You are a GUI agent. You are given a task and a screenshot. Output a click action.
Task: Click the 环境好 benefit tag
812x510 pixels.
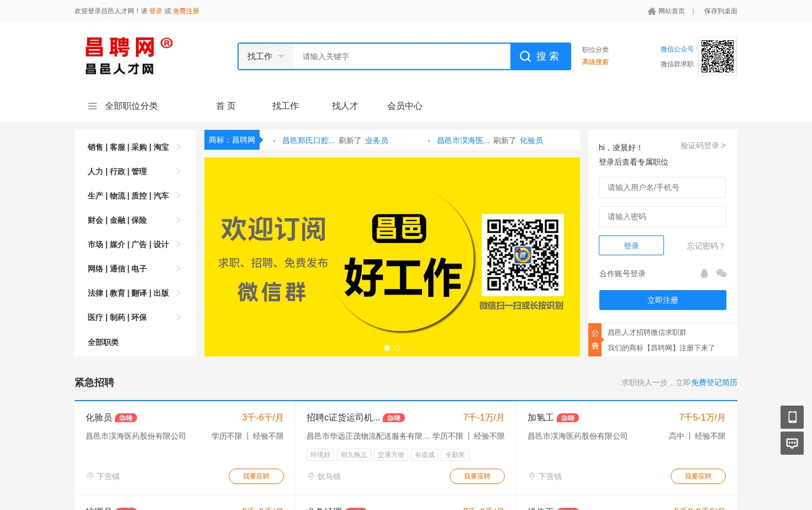320,455
